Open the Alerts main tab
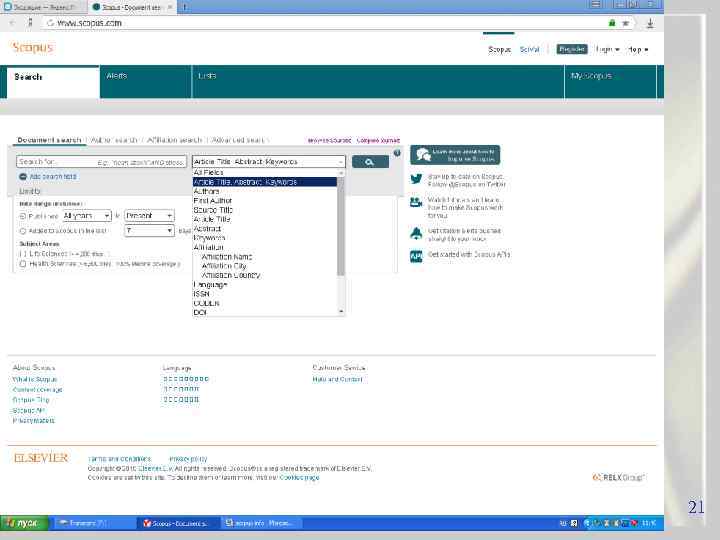The height and width of the screenshot is (540, 720). click(146, 82)
